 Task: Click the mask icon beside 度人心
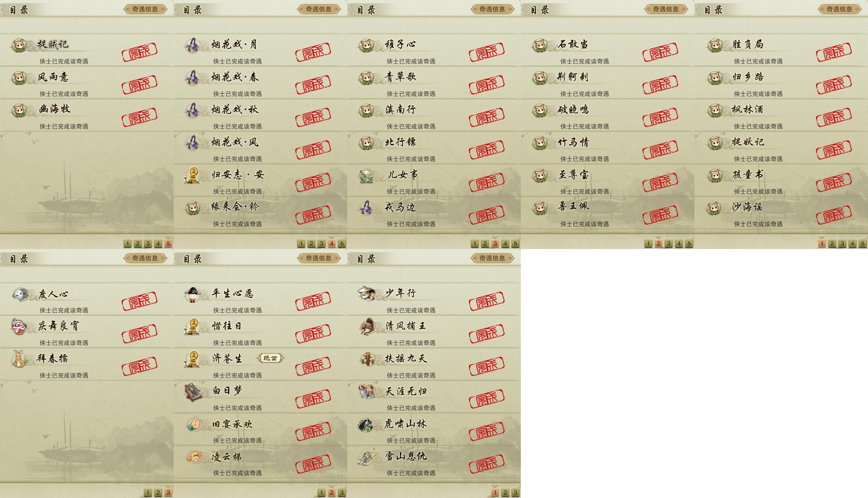pos(20,294)
